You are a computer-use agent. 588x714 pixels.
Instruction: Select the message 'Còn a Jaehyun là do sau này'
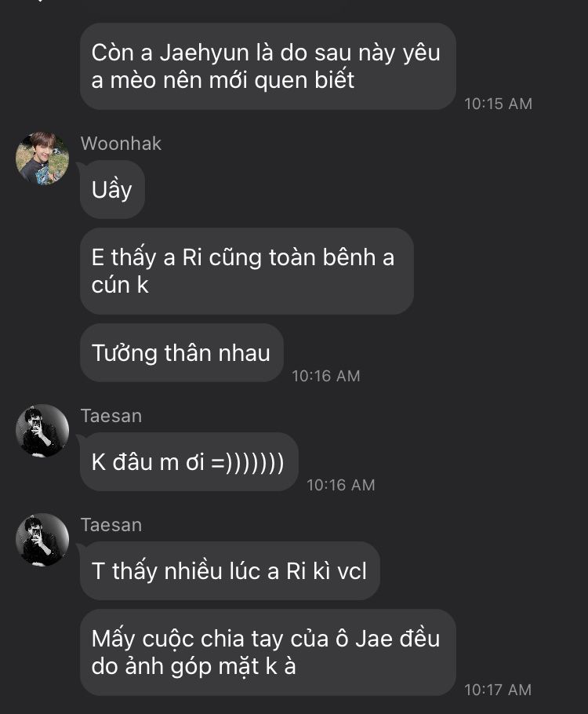click(268, 67)
